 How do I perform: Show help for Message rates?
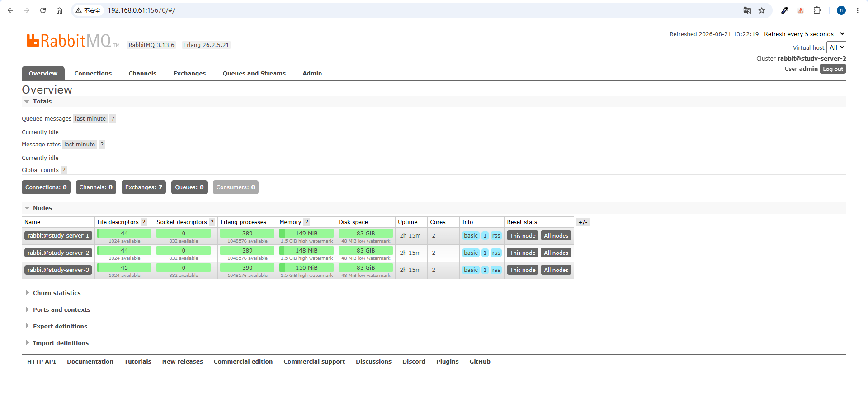(102, 145)
